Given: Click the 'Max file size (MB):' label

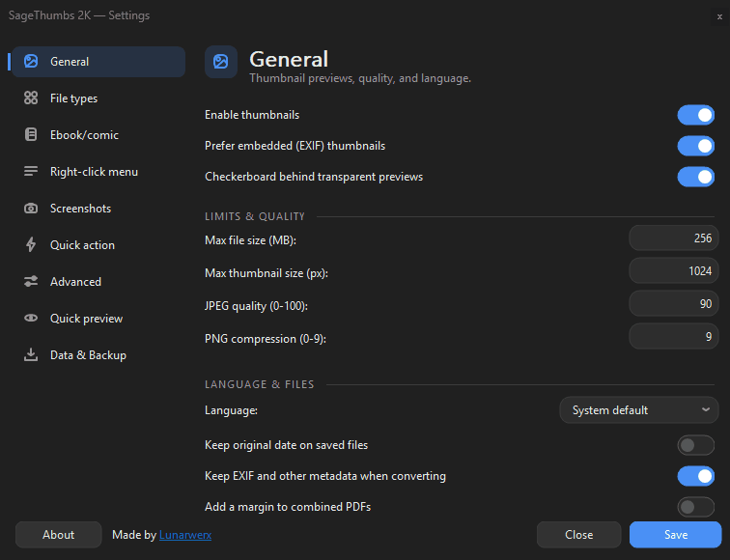Looking at the screenshot, I should (250, 240).
